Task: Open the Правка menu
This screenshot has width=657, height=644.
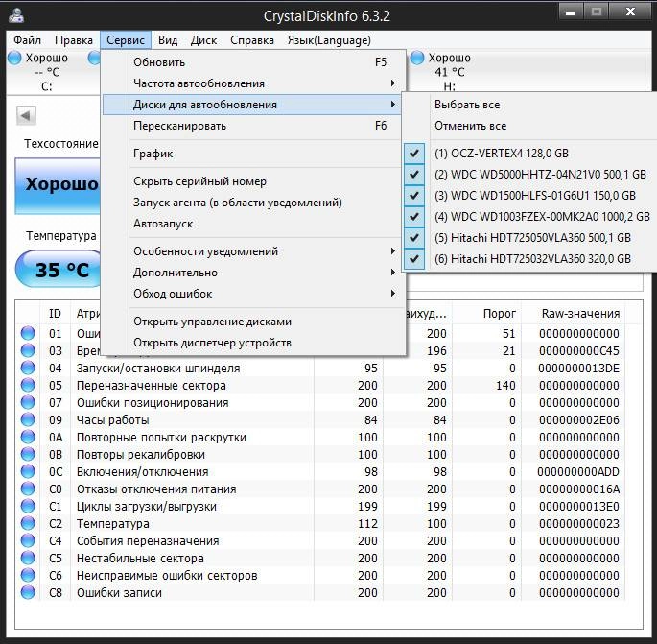Action: [74, 40]
